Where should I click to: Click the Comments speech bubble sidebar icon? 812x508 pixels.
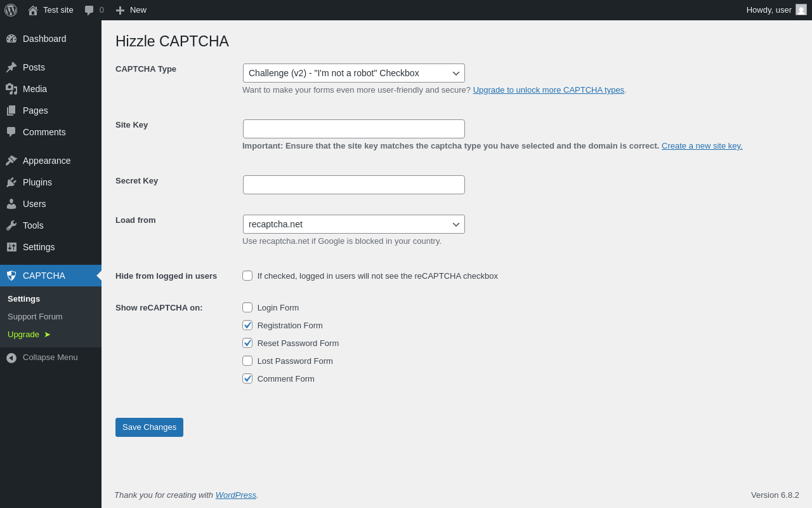point(11,132)
